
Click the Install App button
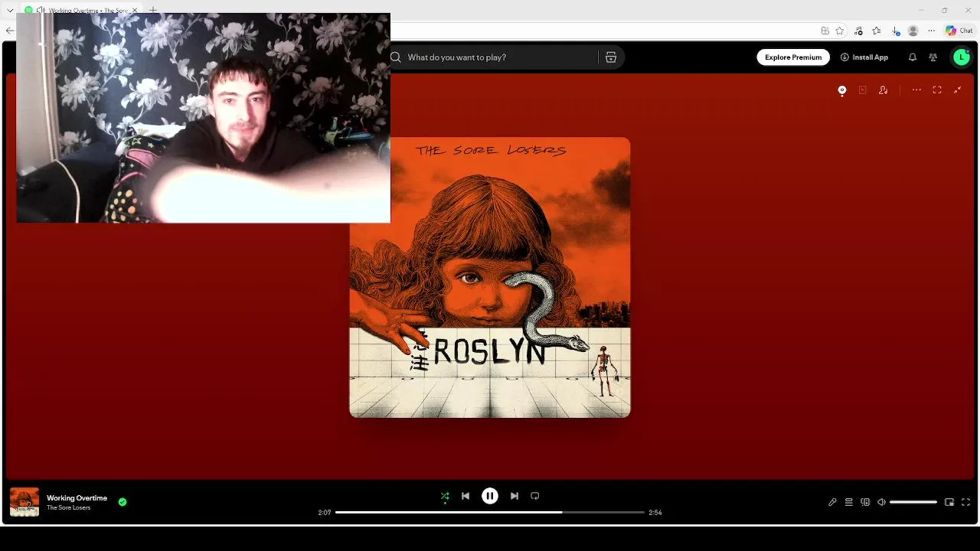(864, 57)
